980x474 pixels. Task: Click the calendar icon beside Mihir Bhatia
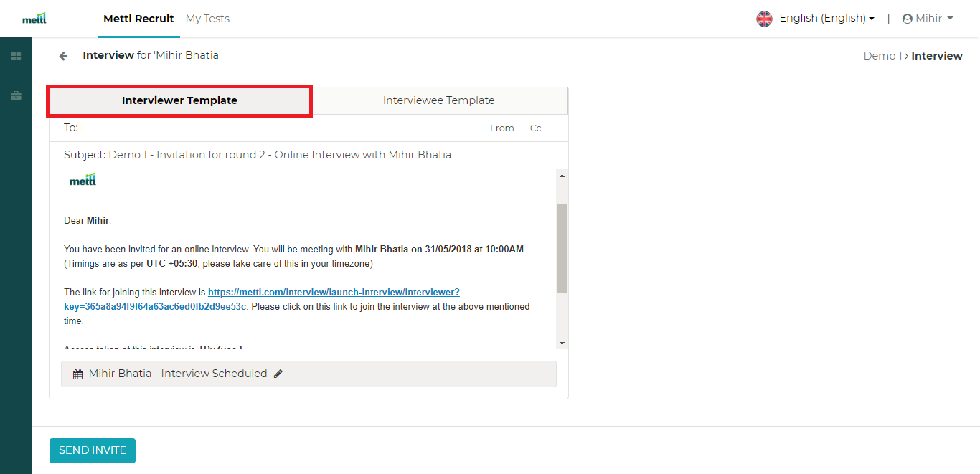[77, 374]
